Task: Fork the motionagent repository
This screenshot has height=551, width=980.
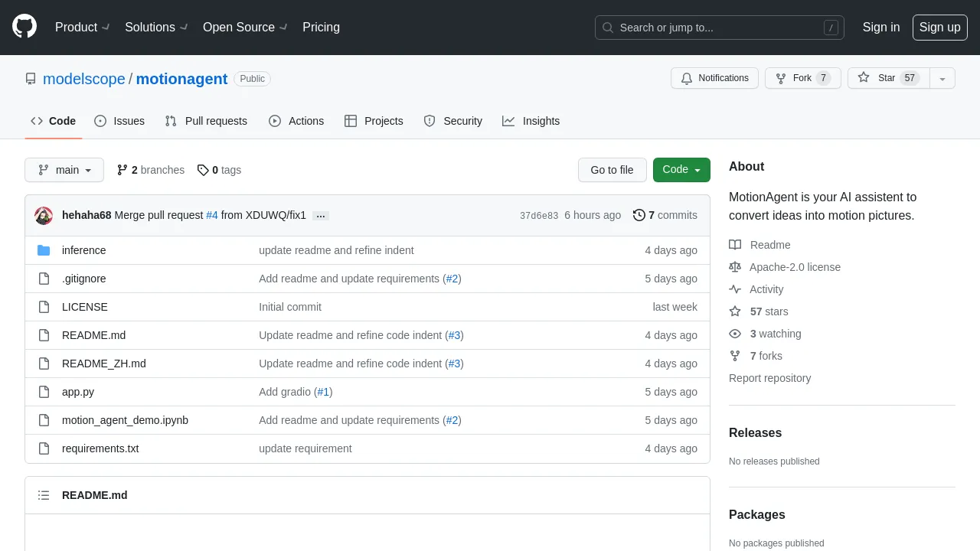Action: pos(802,78)
